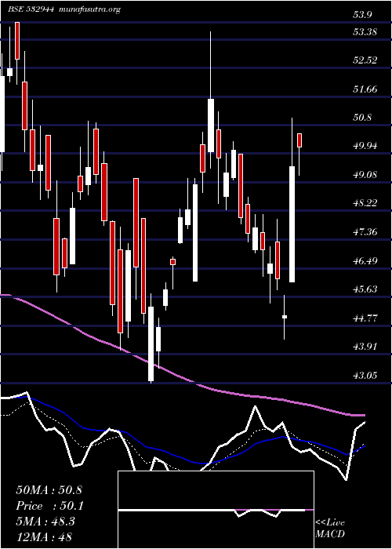Click the '5MA : 48.3' readout
392x549 pixels.
click(45, 522)
